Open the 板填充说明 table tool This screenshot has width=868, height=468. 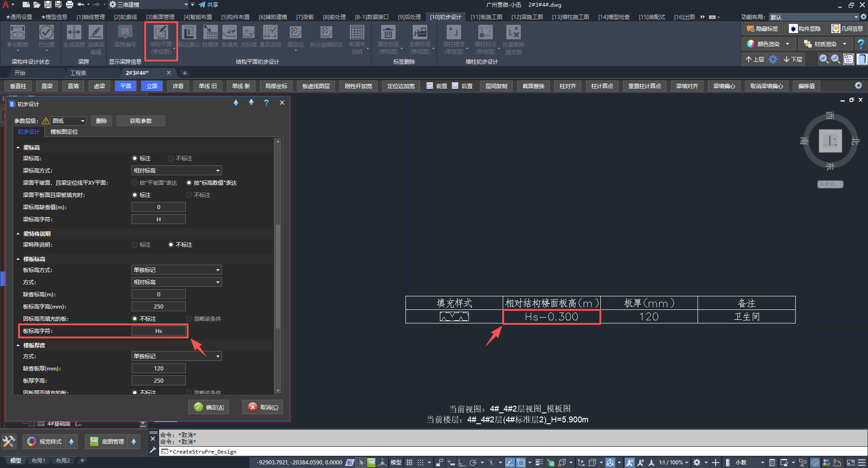click(x=357, y=40)
